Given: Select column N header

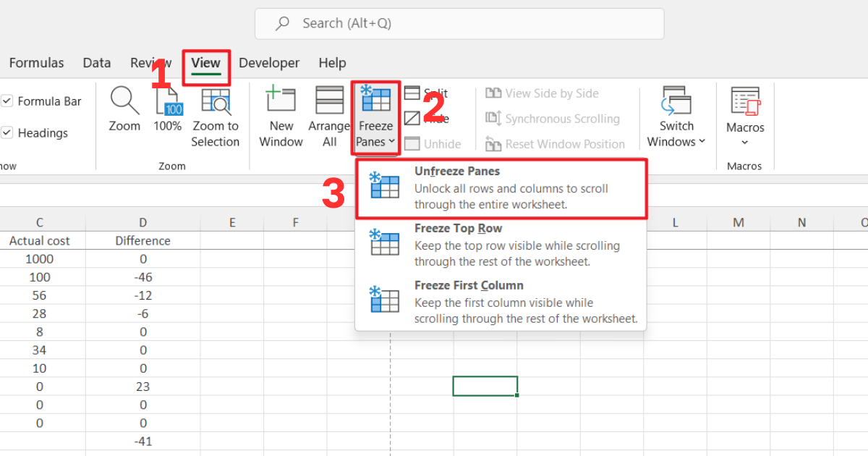Looking at the screenshot, I should 801,223.
